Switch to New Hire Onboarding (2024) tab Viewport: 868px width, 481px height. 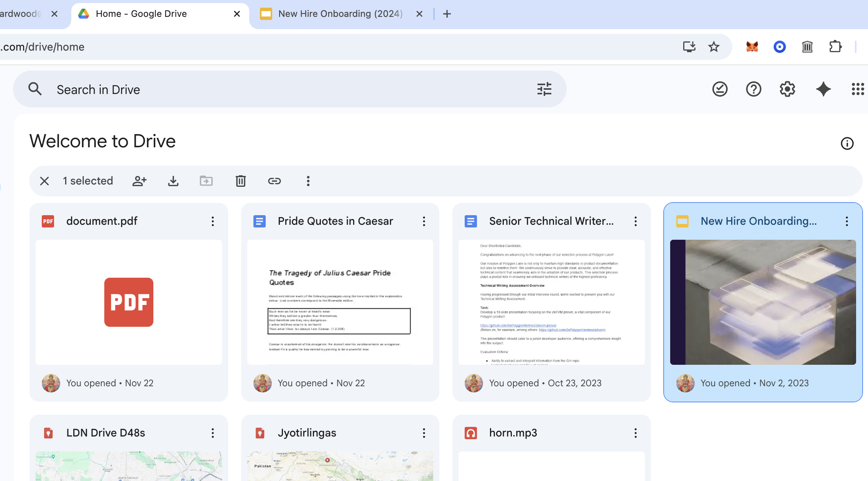(x=340, y=14)
